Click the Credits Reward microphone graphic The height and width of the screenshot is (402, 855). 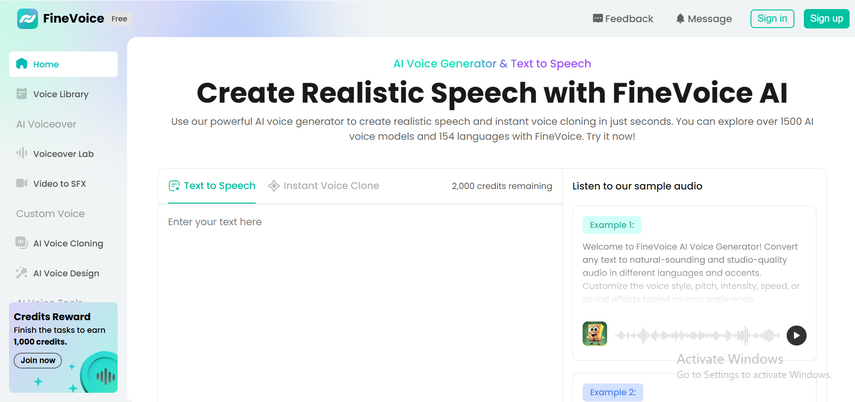click(x=100, y=374)
